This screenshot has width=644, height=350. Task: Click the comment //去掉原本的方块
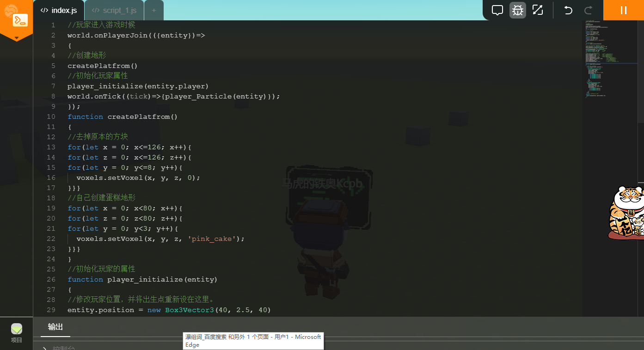pos(98,137)
